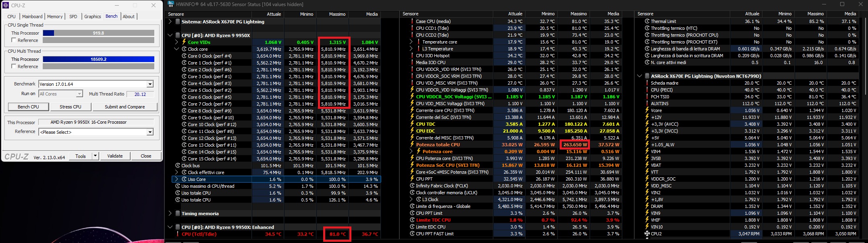
Task: Enable Reference checkbox under CPU Multi Thread
Action: click(x=14, y=66)
